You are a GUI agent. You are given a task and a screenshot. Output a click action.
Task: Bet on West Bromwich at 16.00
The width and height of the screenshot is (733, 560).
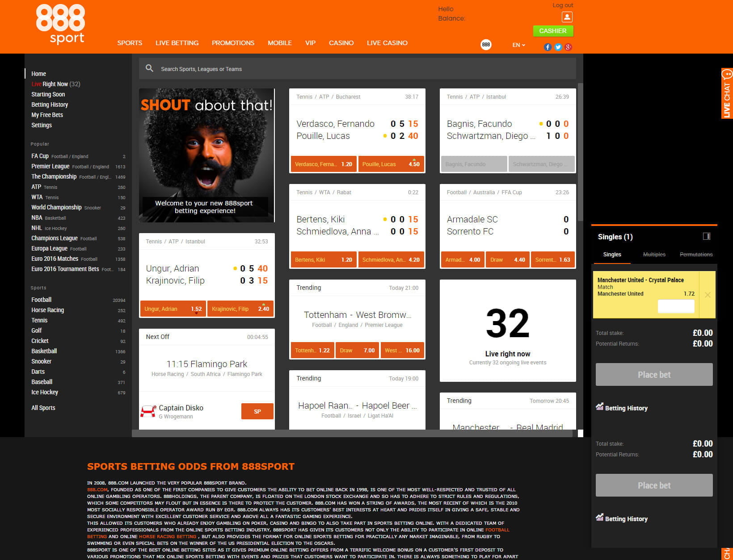coord(402,350)
